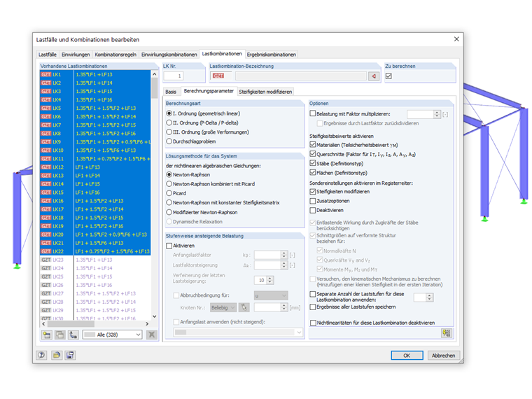Close the dialog with X
This screenshot has height=399, width=532.
[x=456, y=39]
